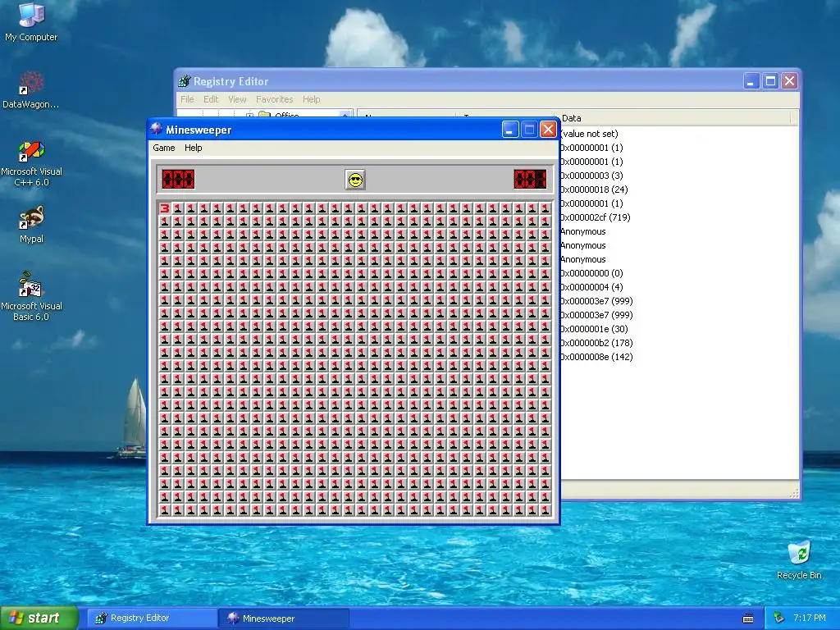Image resolution: width=840 pixels, height=630 pixels.
Task: Select the Microsoft Visual Basic 6.0 shortcut
Action: click(31, 296)
